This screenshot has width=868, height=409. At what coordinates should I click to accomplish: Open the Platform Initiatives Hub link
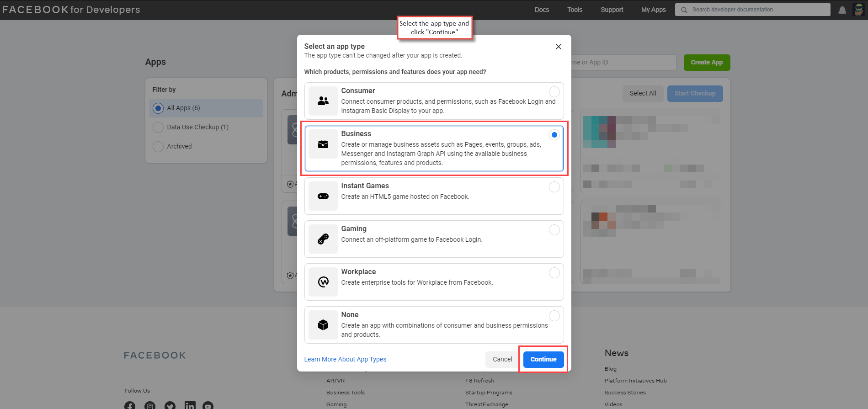point(635,381)
